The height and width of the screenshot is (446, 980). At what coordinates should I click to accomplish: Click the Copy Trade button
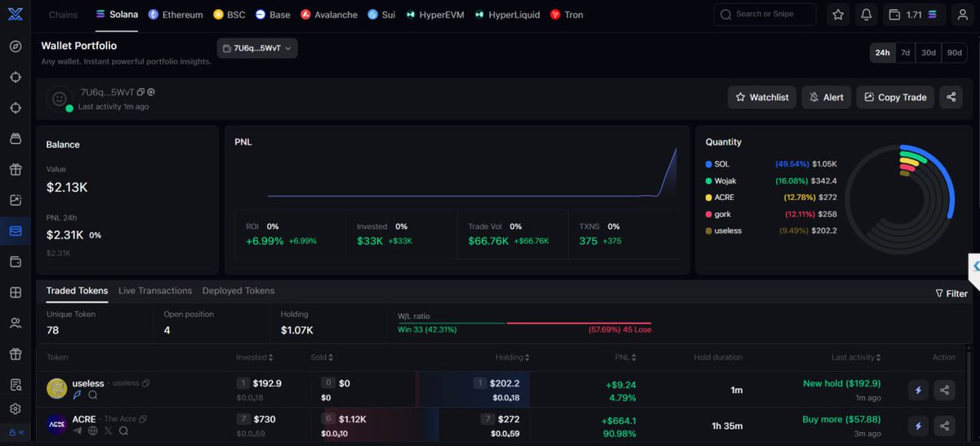click(x=895, y=97)
